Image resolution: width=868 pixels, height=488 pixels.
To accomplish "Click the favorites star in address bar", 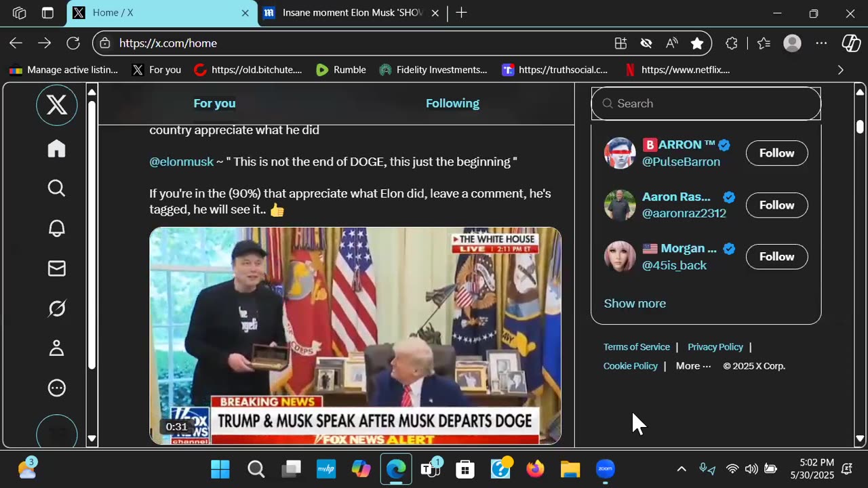I will point(696,43).
